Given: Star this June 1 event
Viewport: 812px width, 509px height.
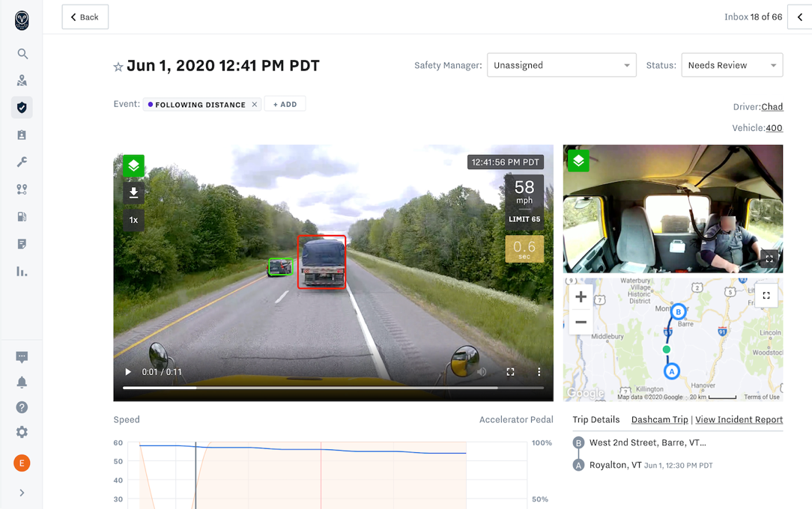Looking at the screenshot, I should [118, 66].
